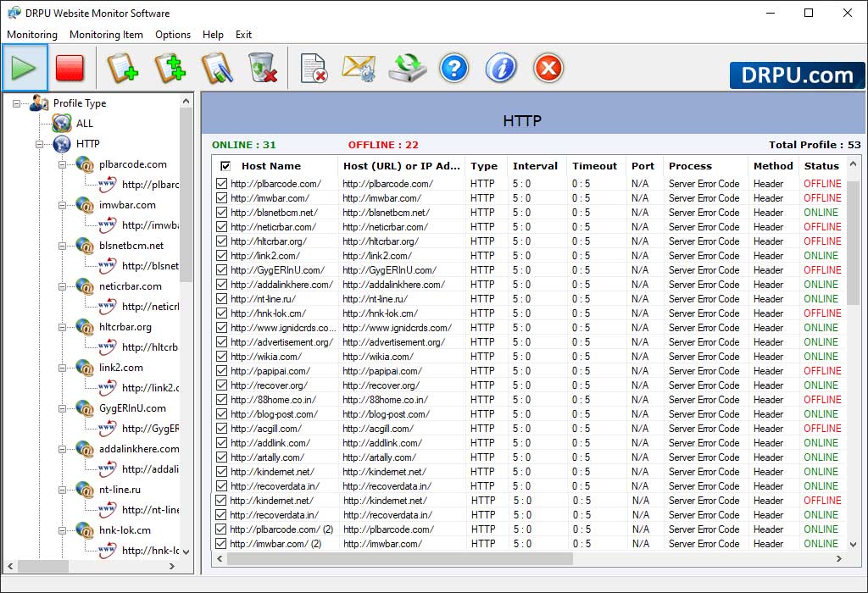Image resolution: width=868 pixels, height=593 pixels.
Task: Select the ALL globe profile icon
Action: [x=62, y=123]
